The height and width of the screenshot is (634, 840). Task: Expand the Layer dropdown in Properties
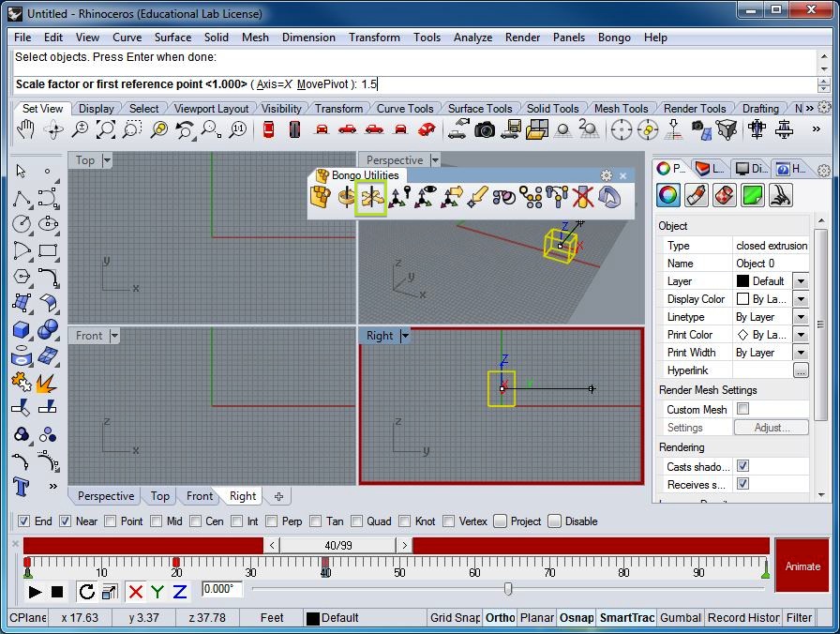click(x=801, y=281)
